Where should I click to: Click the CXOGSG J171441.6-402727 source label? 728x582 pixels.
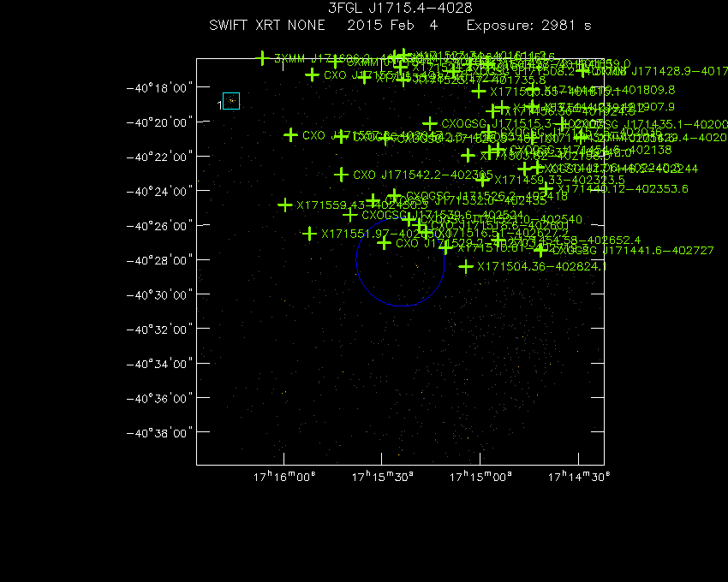coord(633,251)
